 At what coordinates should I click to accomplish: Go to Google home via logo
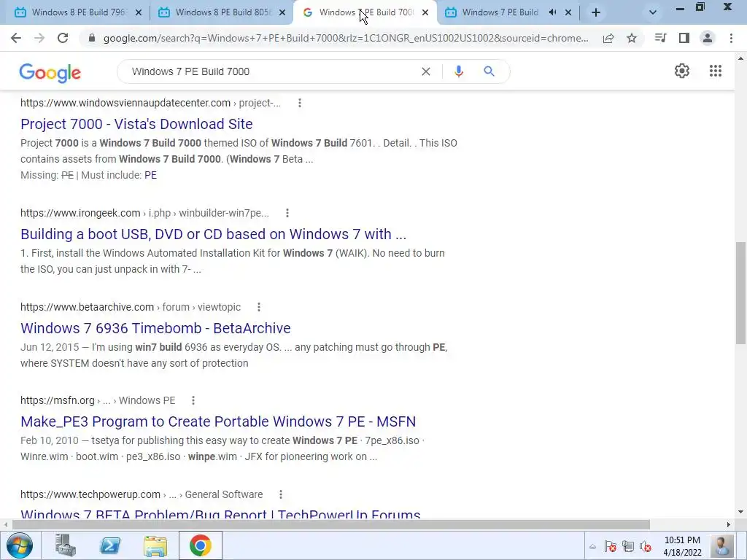[x=50, y=73]
